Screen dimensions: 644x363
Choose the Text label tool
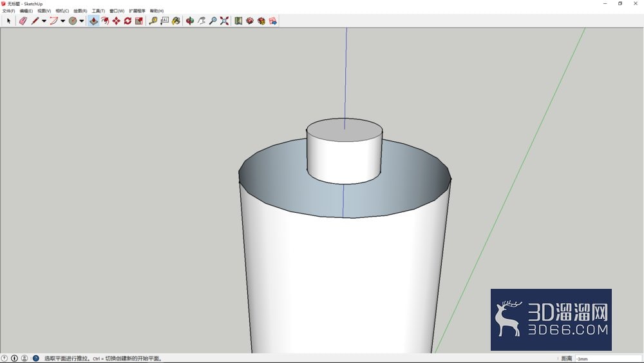165,21
